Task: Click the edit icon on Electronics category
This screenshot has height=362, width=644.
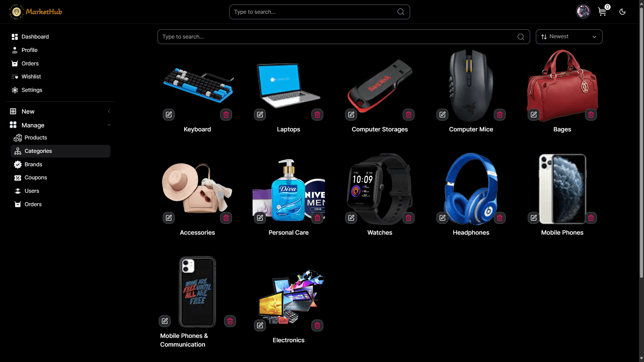Action: click(x=260, y=325)
